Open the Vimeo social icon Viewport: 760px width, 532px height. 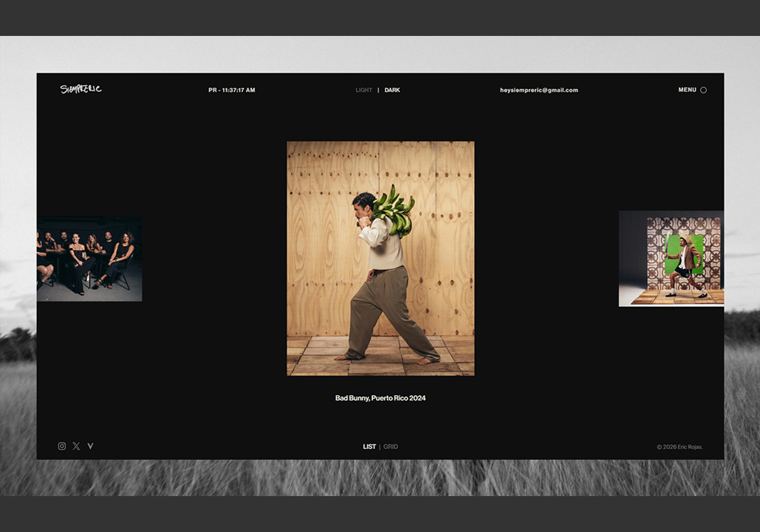[x=90, y=446]
